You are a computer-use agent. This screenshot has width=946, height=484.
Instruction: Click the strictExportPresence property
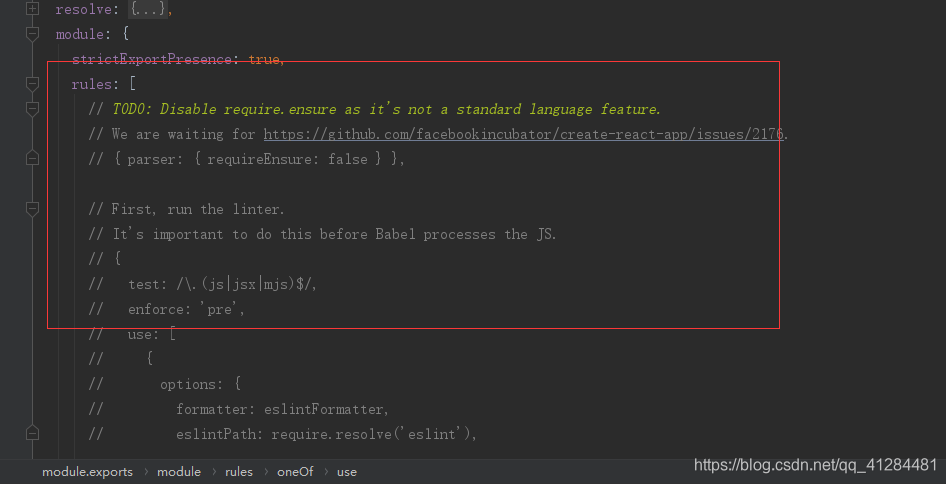151,59
